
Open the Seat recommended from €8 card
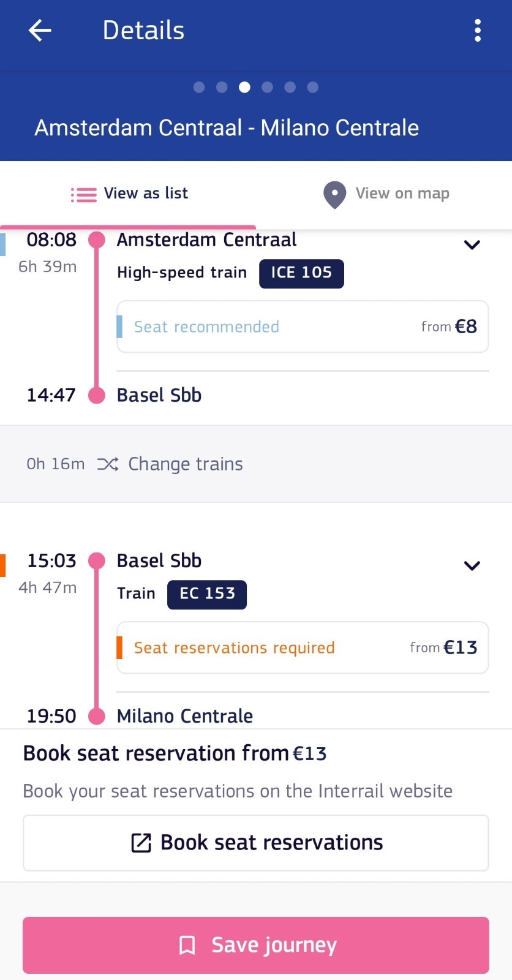[x=303, y=326]
